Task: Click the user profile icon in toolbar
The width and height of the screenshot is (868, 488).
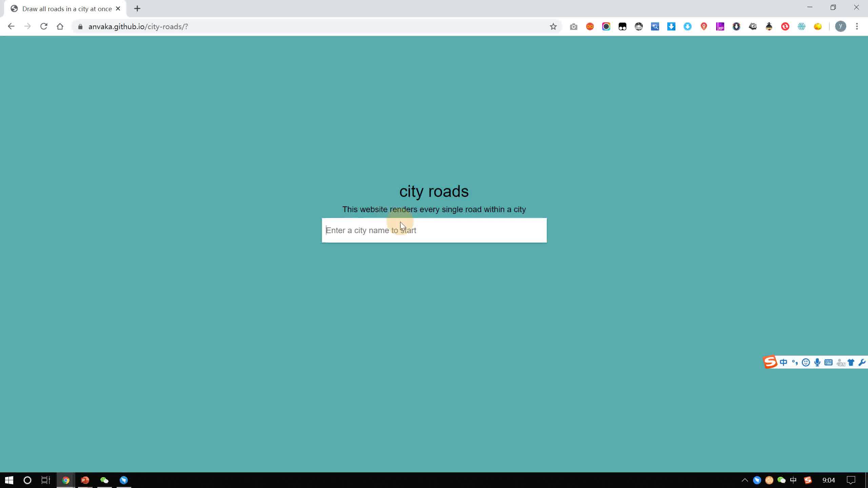Action: pyautogui.click(x=842, y=26)
